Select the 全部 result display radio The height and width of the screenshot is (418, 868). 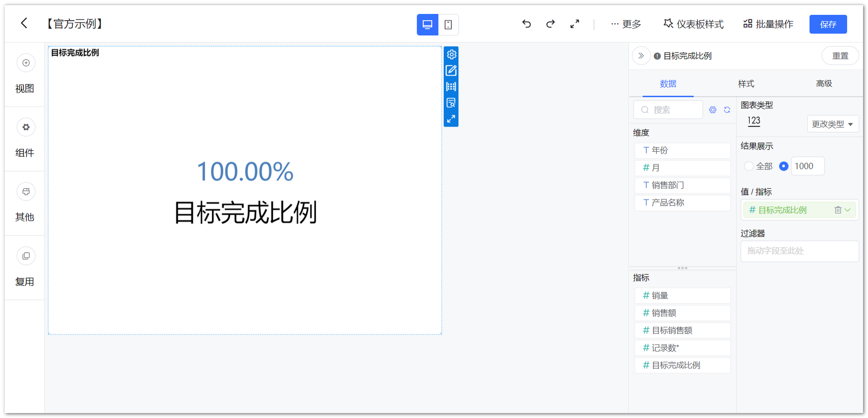tap(748, 166)
